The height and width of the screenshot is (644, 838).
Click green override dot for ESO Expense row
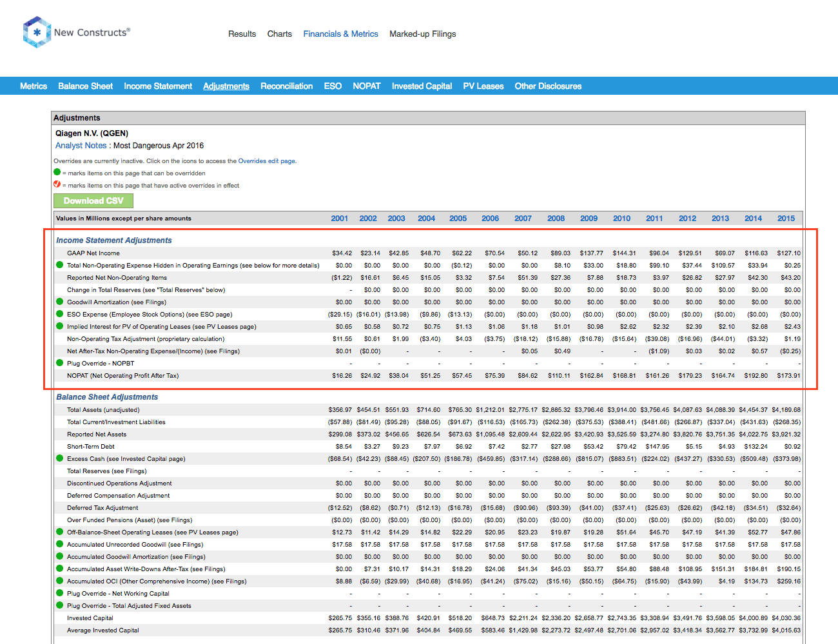pyautogui.click(x=60, y=314)
